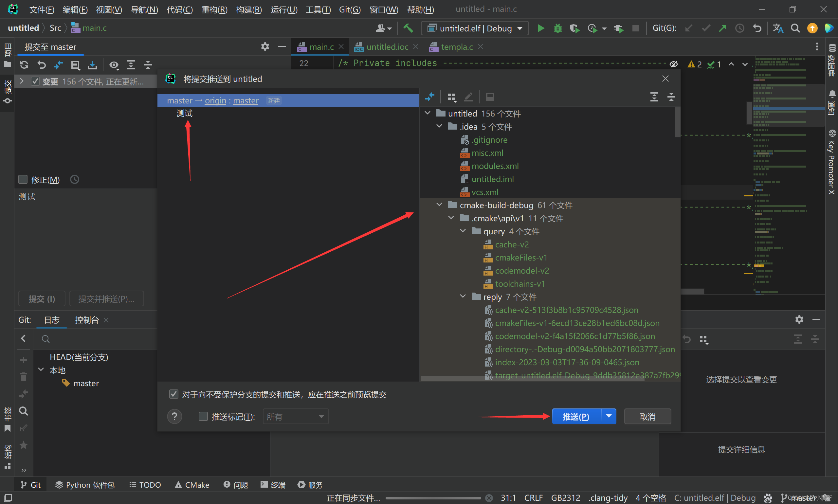The height and width of the screenshot is (504, 838).
Task: Click Git update project arrow icon
Action: click(689, 28)
